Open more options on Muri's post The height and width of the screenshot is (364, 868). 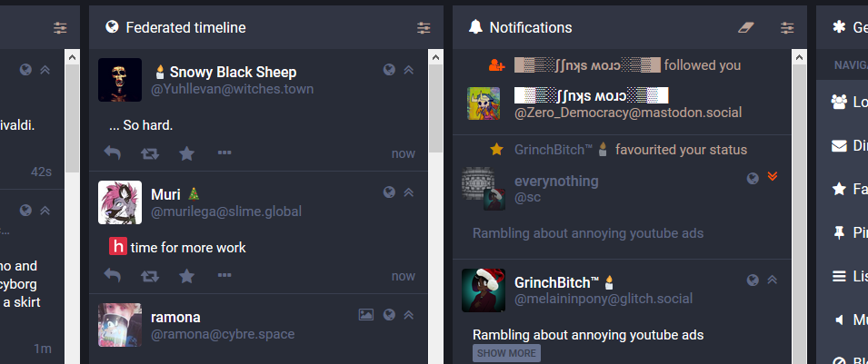coord(224,275)
